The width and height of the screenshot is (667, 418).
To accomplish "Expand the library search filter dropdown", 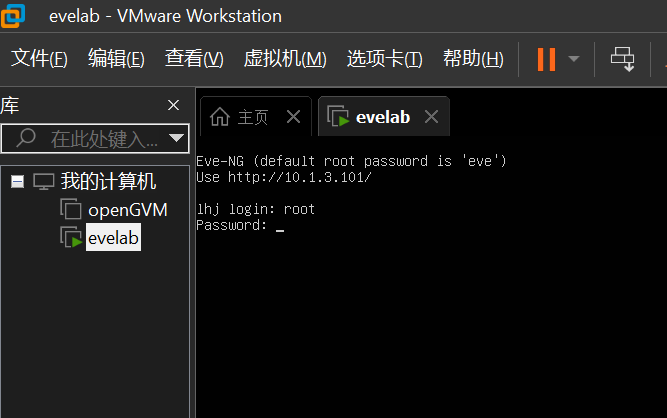I will coord(177,138).
